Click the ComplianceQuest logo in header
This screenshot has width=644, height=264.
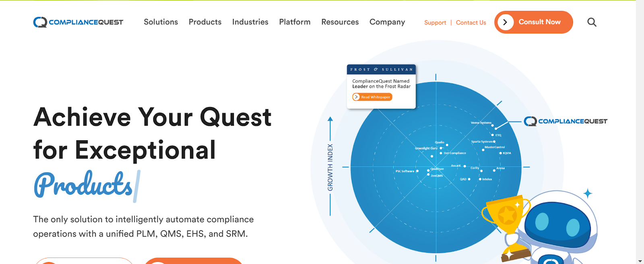(x=78, y=22)
